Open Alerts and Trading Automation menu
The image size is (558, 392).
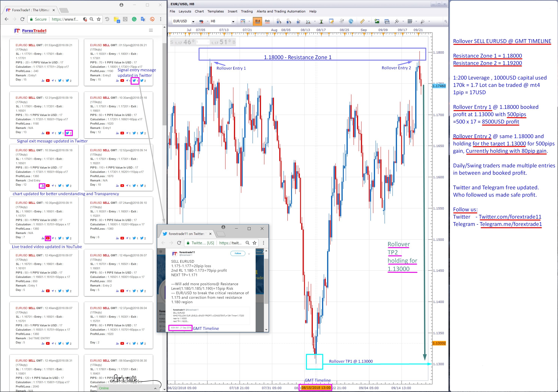click(281, 11)
